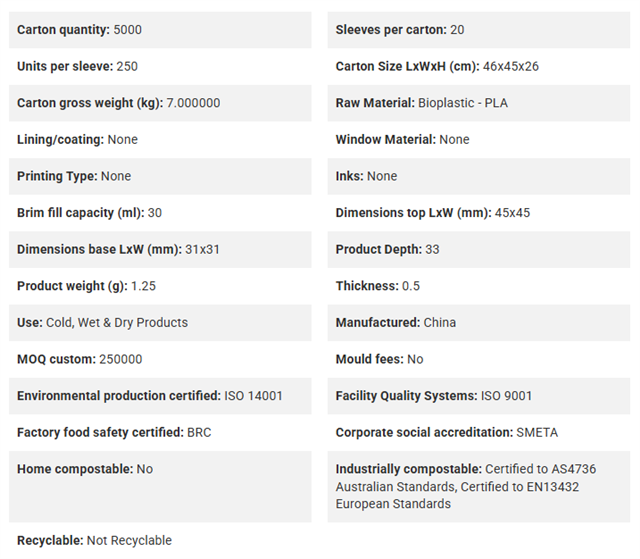
Task: Select Dimensions base LxW 31x31 cell
Action: (160, 249)
